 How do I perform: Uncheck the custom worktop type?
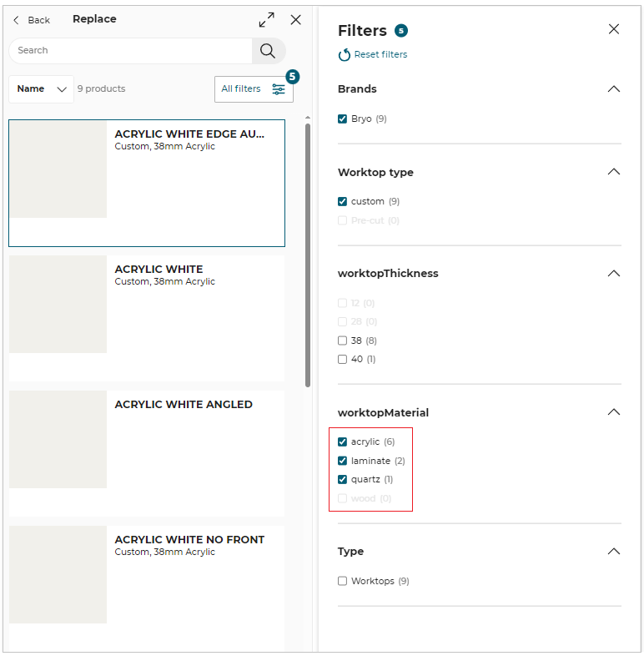coord(342,202)
